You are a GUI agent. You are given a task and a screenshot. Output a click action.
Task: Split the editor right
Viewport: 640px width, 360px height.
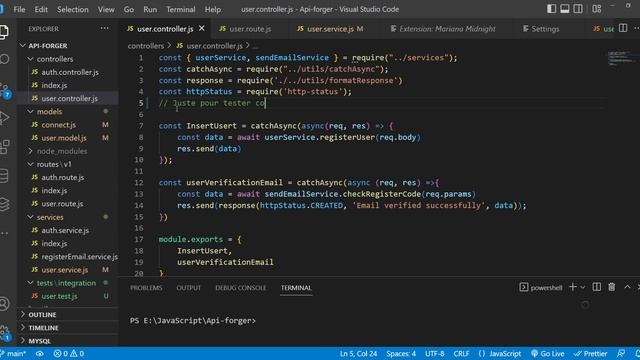tap(623, 28)
